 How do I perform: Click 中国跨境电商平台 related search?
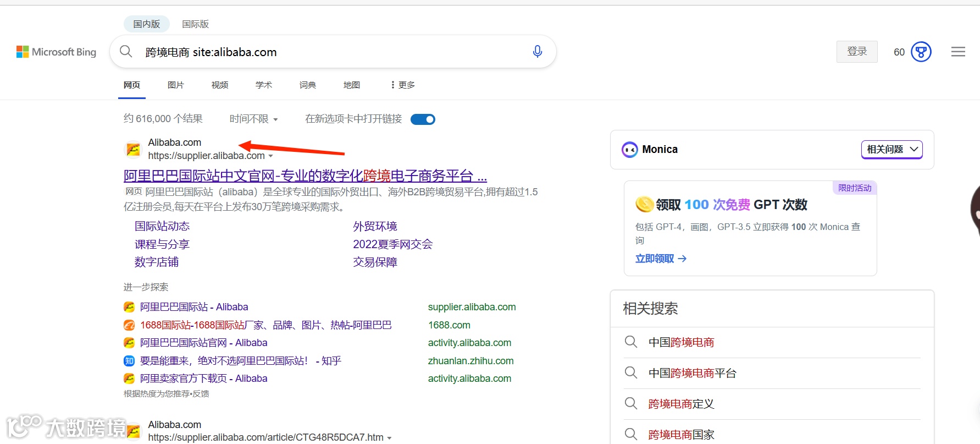click(x=693, y=373)
